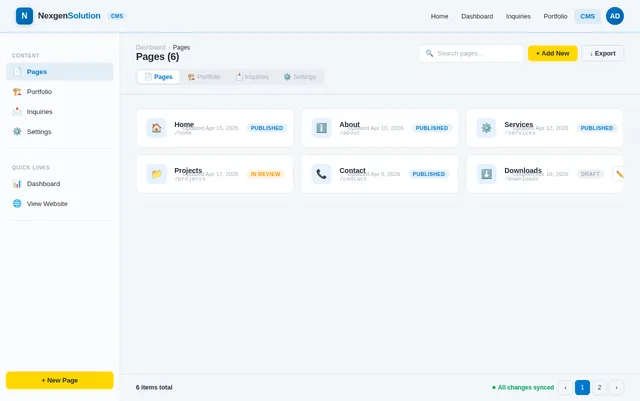This screenshot has width=640, height=401.
Task: Switch to the Portfolio tab
Action: pos(204,77)
